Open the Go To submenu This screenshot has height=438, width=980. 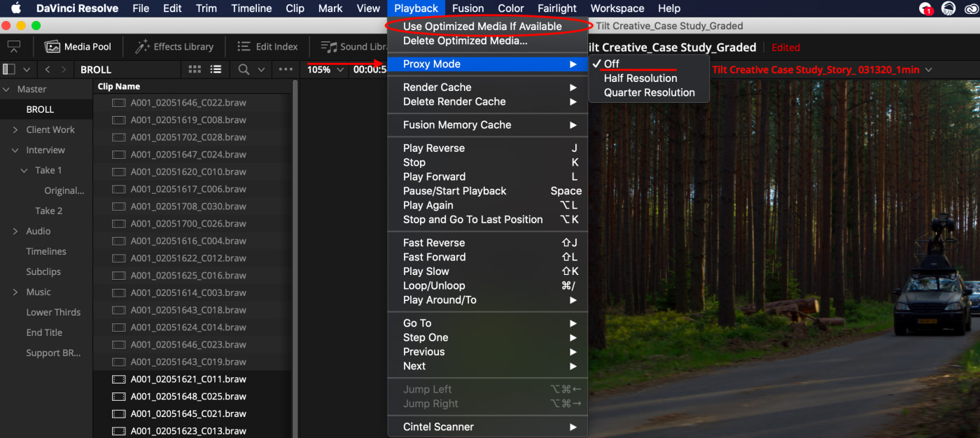[x=488, y=323]
